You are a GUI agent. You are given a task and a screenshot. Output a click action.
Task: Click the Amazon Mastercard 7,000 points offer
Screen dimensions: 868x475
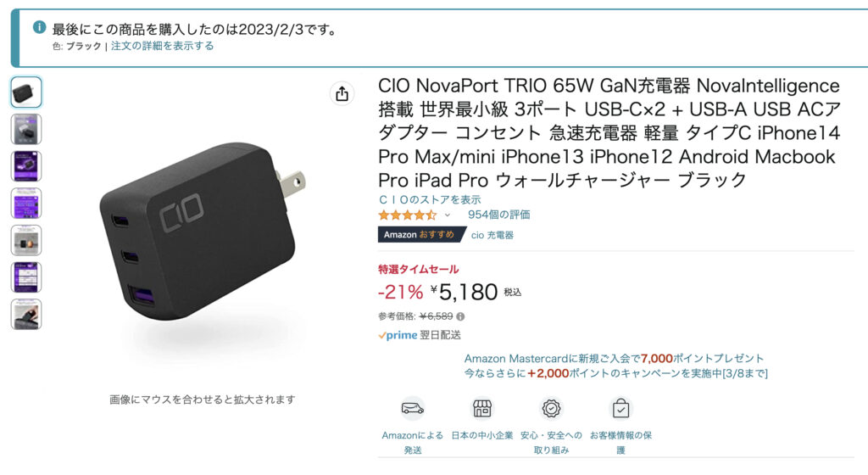614,358
